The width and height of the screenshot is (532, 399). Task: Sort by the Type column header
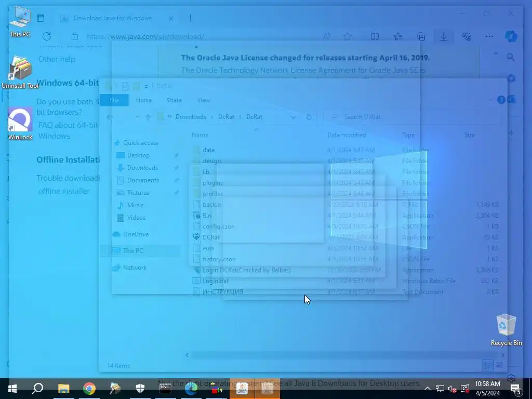[x=408, y=135]
